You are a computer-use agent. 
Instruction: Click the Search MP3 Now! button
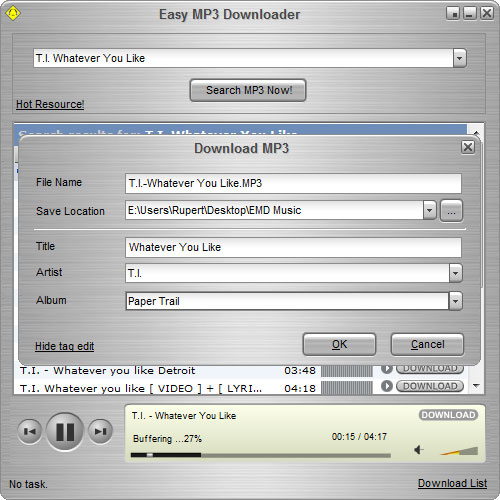[x=248, y=90]
